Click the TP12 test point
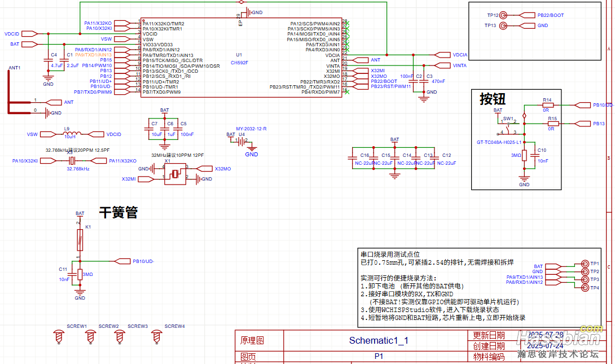Screen dimensions: 615x364 point(503,15)
